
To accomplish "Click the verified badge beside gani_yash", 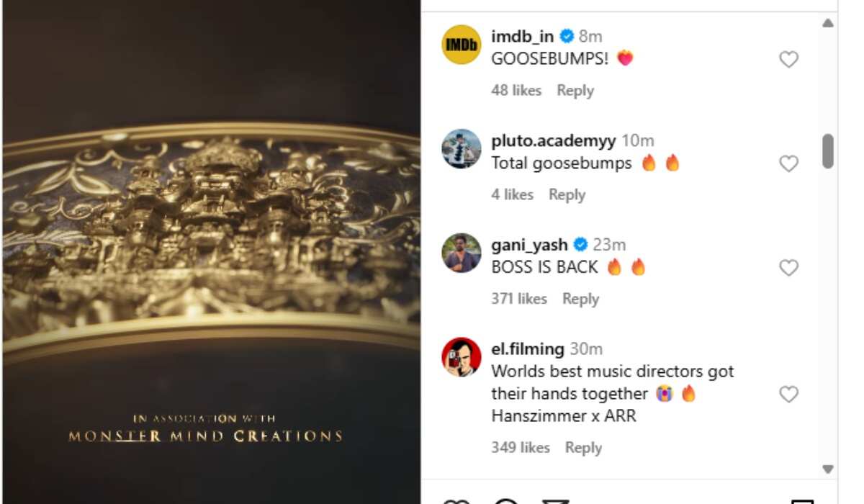I will pos(580,245).
